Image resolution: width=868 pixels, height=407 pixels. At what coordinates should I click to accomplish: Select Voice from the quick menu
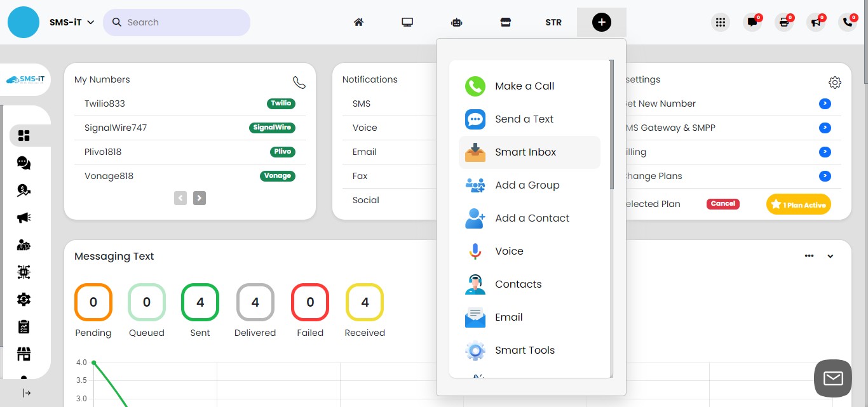529,251
